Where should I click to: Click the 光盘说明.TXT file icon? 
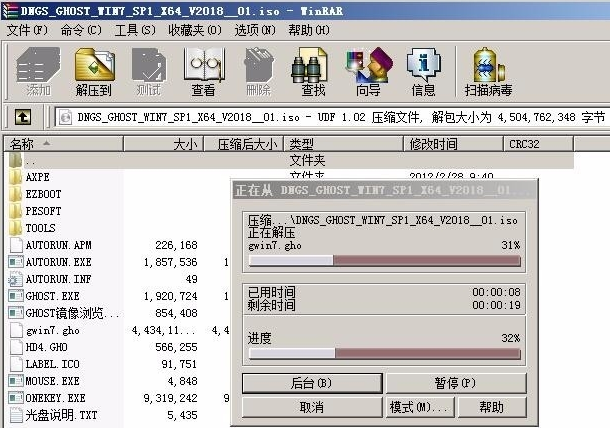[16, 415]
